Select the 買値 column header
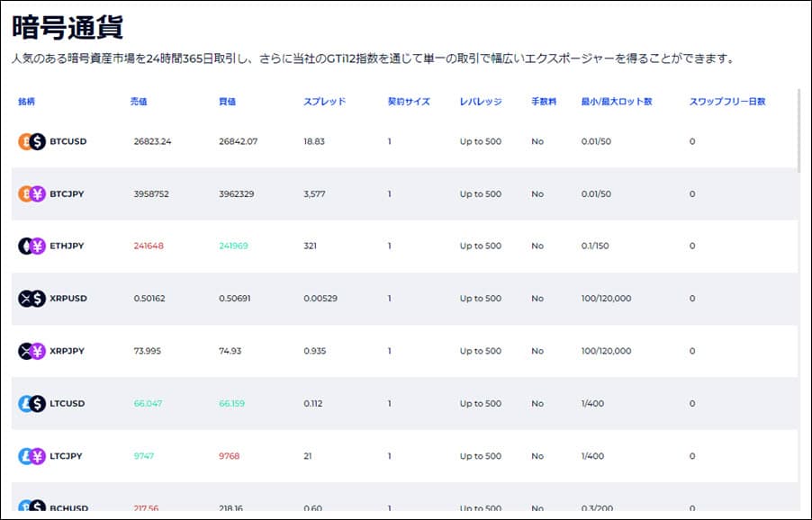Viewport: 812px width, 520px height. click(x=228, y=102)
